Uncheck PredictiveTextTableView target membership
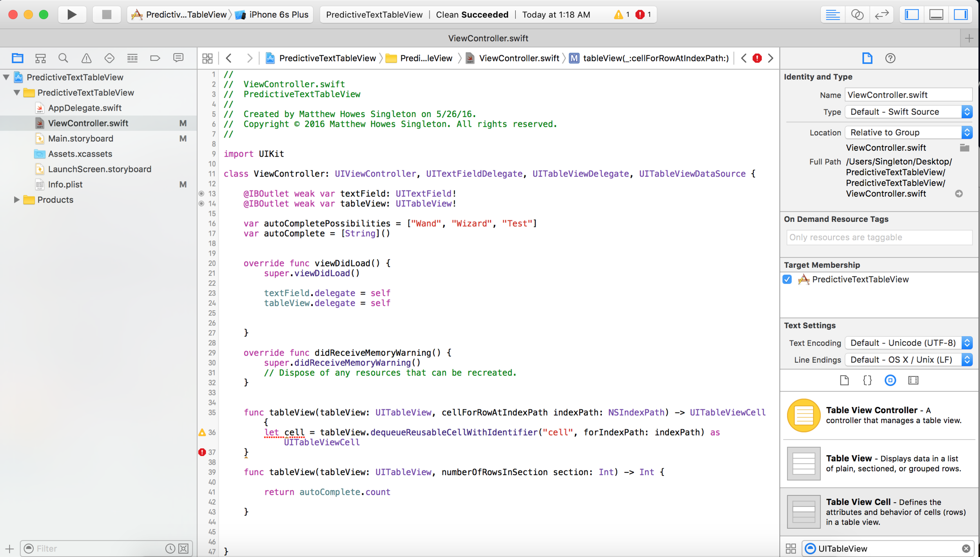 tap(787, 279)
